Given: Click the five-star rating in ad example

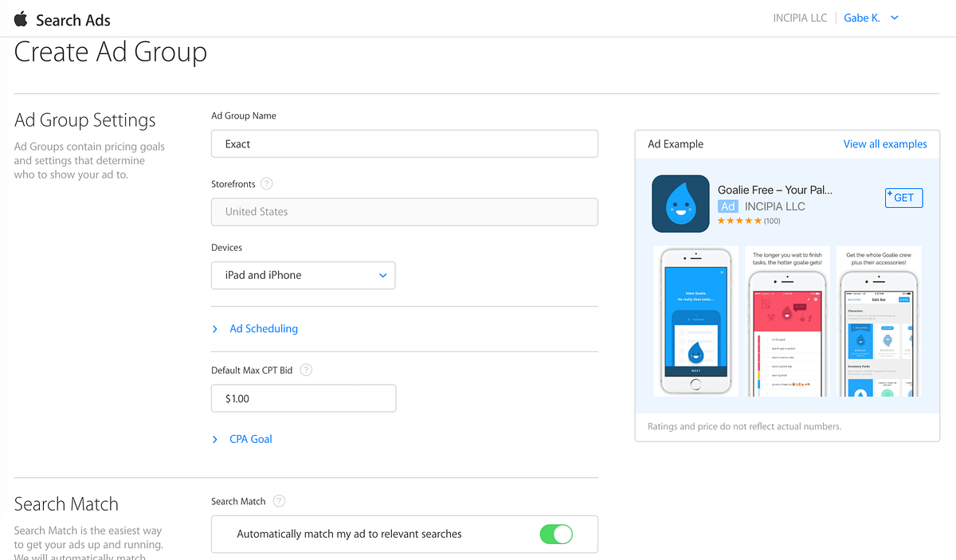Looking at the screenshot, I should pos(739,221).
